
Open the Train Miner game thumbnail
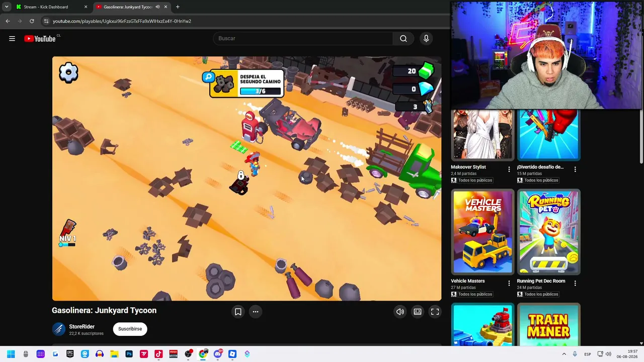(548, 325)
